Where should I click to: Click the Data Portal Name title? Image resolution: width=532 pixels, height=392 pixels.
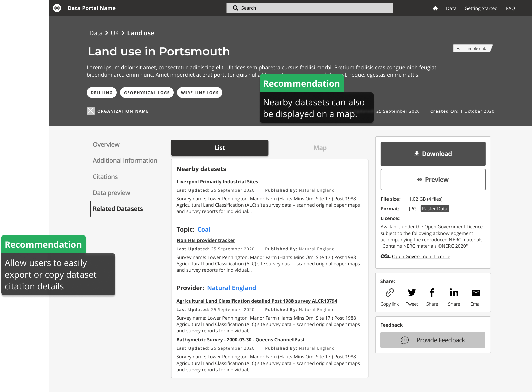[92, 8]
